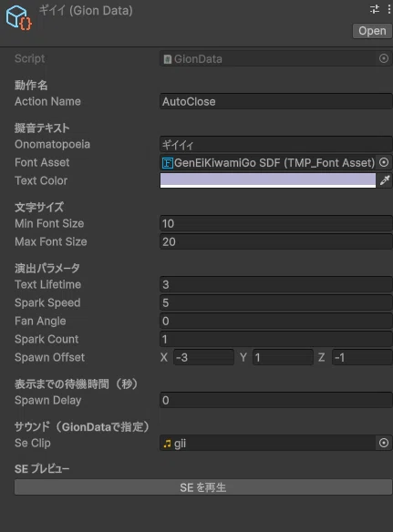
Task: Click the Action Name AutoClose field
Action: (x=276, y=101)
